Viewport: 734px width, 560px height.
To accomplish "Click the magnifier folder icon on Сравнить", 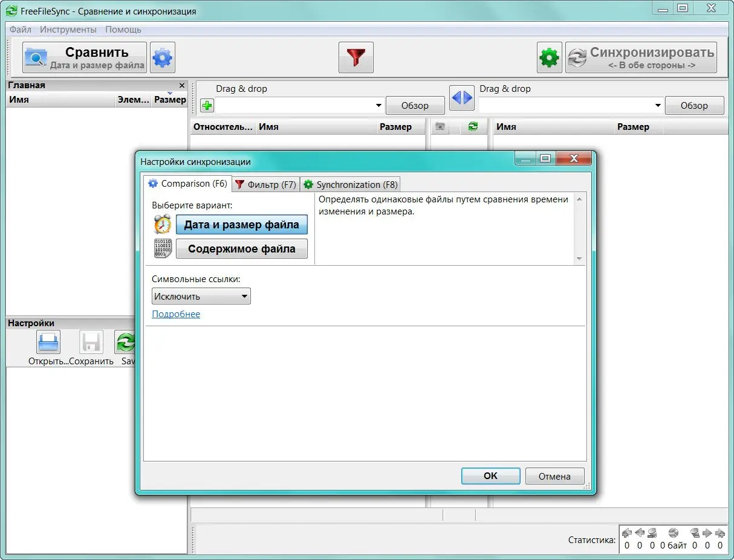I will pyautogui.click(x=36, y=58).
